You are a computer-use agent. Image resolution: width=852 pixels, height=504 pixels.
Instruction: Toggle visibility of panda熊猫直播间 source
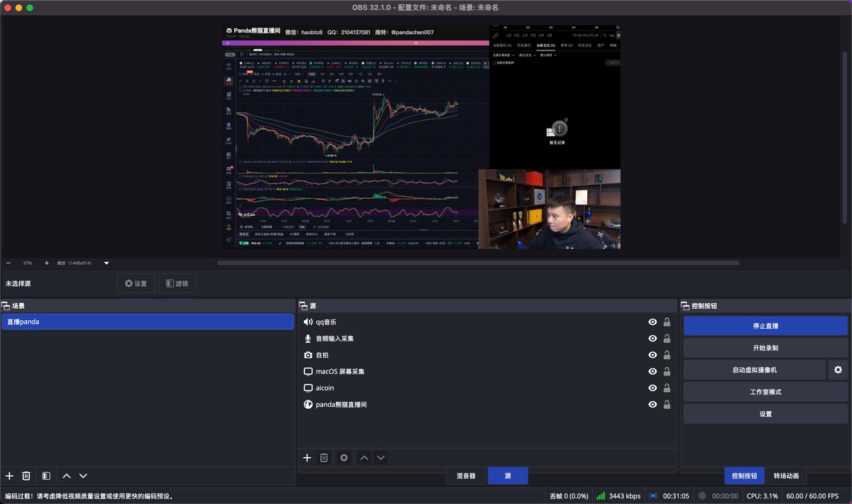[x=652, y=405]
